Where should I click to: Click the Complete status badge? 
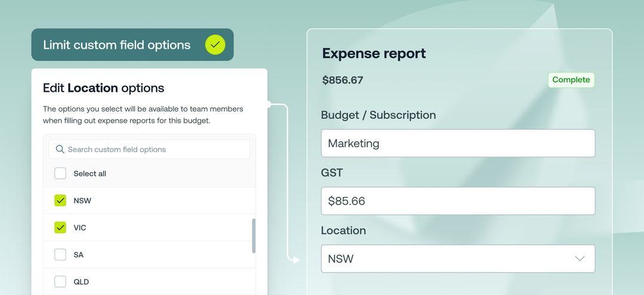pos(571,80)
